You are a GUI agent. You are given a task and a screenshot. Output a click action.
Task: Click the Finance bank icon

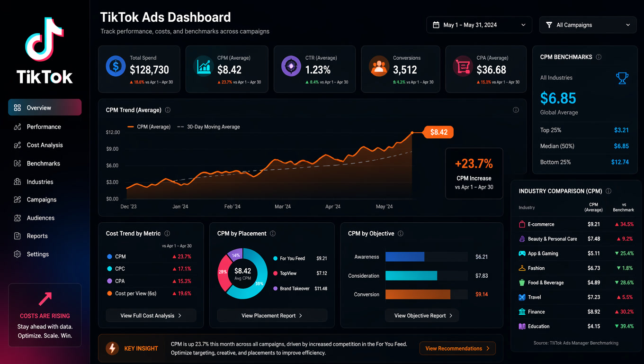click(522, 312)
